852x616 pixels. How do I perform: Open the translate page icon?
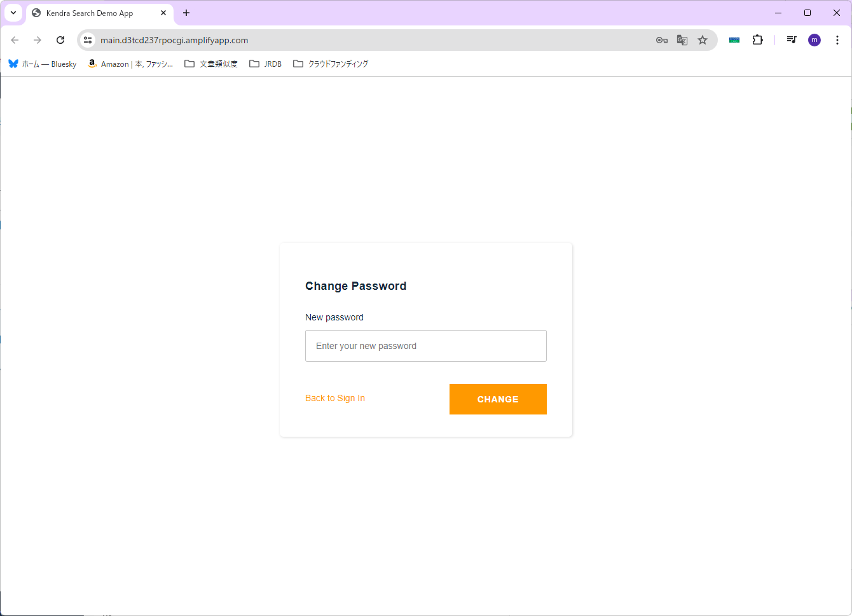pos(682,40)
